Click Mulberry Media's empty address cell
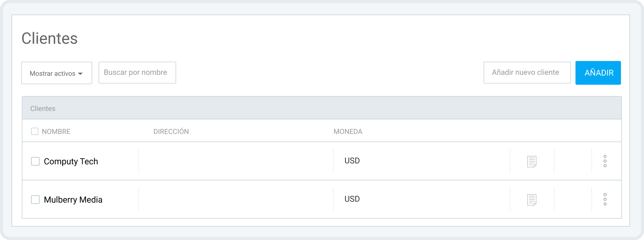Screen dimensions: 644x240 point(236,200)
